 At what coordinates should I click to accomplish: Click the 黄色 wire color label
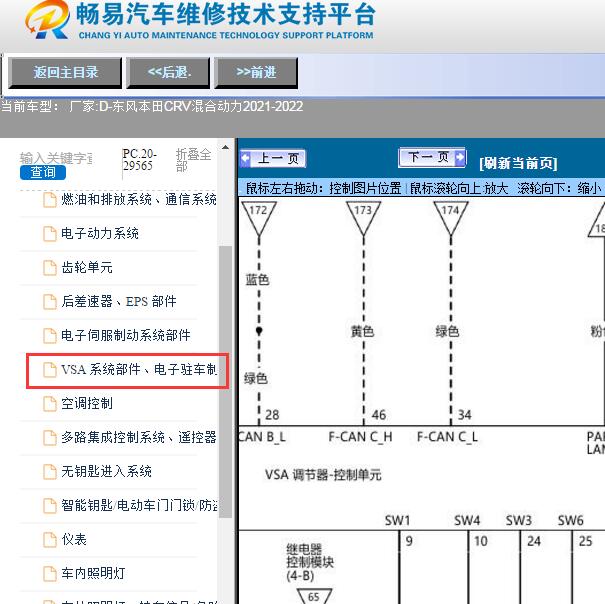tap(362, 332)
